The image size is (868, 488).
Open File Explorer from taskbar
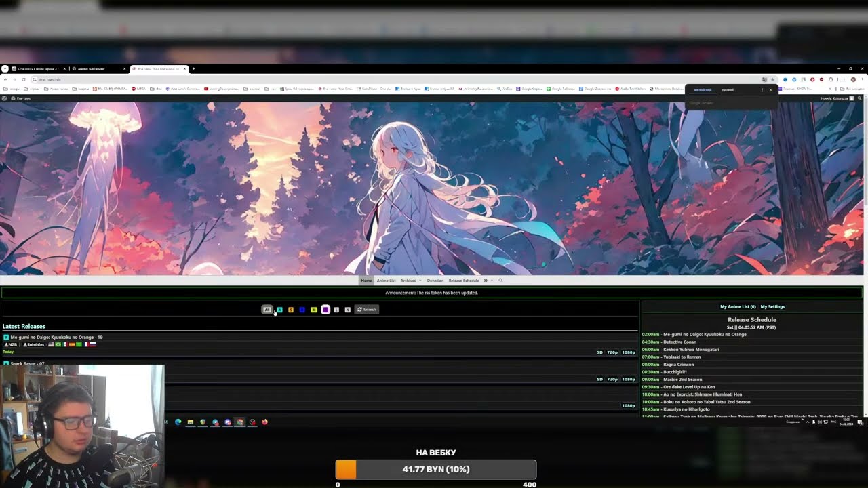191,422
